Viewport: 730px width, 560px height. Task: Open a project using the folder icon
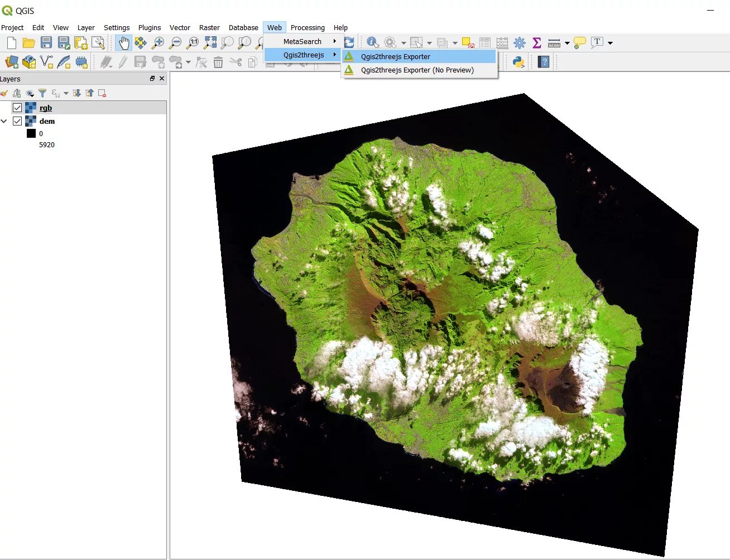(28, 42)
